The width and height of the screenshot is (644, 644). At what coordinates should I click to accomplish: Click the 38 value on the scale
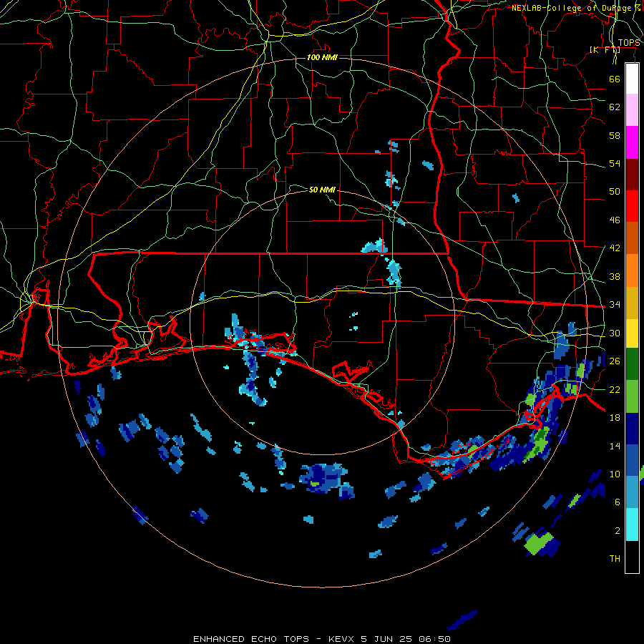pyautogui.click(x=615, y=276)
